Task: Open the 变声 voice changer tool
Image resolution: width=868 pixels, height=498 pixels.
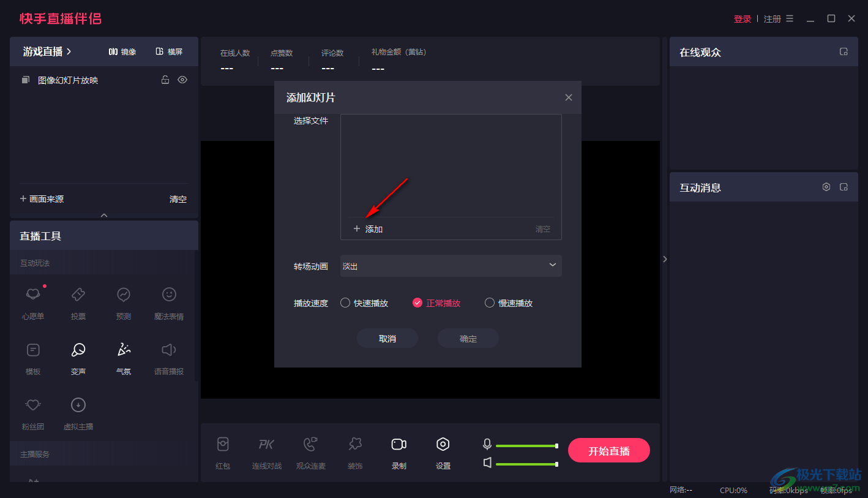Action: (78, 358)
